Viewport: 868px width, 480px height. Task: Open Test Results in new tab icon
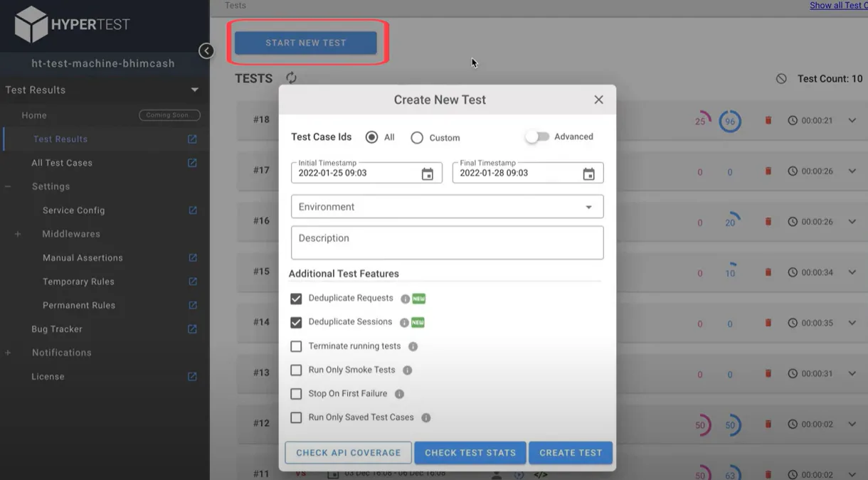click(192, 139)
